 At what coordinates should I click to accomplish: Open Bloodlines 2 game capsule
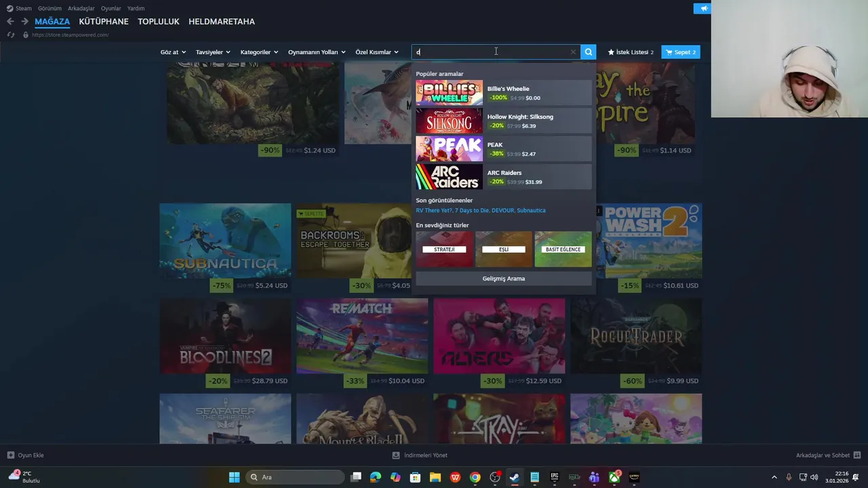click(x=225, y=336)
